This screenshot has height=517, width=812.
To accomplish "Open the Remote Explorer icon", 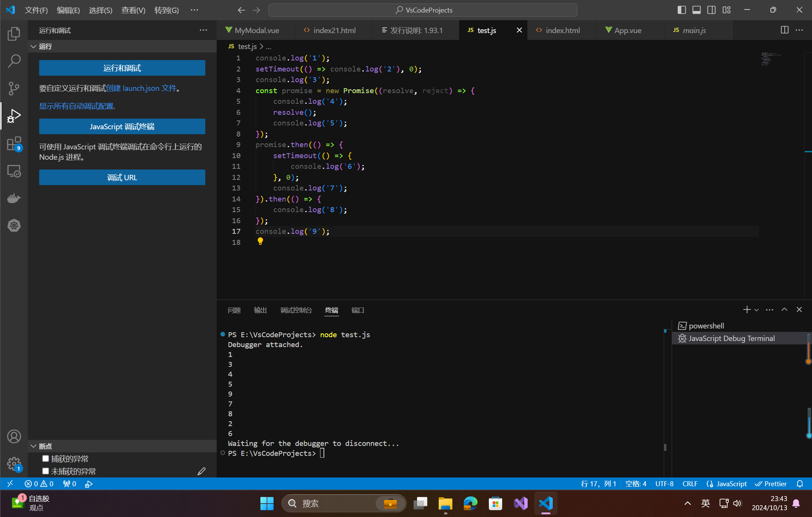I will [14, 171].
